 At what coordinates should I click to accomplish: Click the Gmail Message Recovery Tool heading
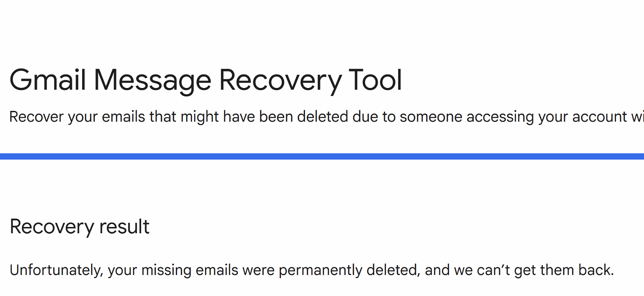pyautogui.click(x=205, y=80)
